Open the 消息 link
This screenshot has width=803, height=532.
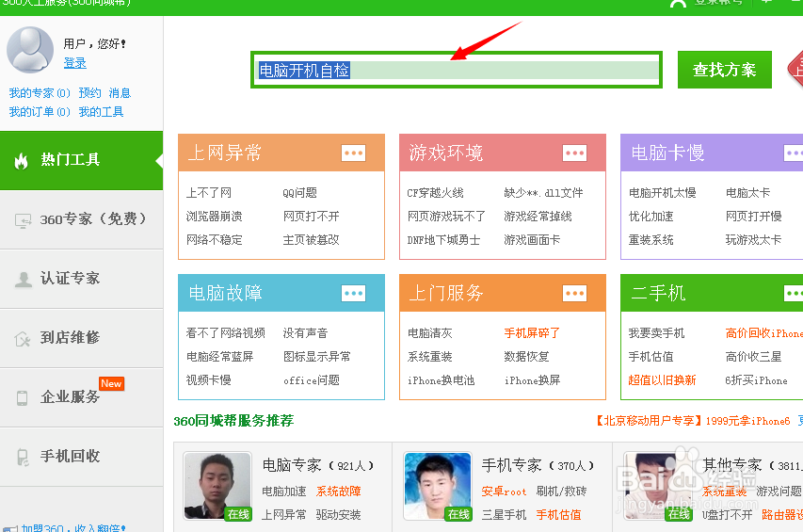(x=120, y=92)
